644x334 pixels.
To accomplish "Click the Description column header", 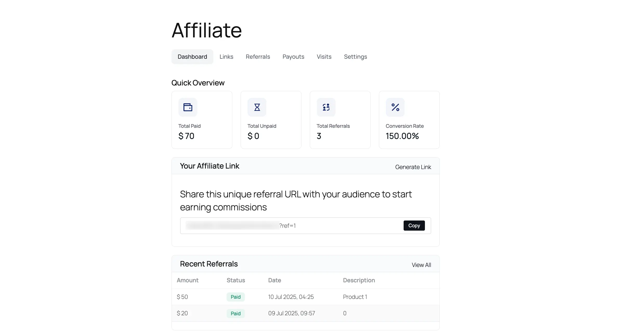I will tap(359, 280).
